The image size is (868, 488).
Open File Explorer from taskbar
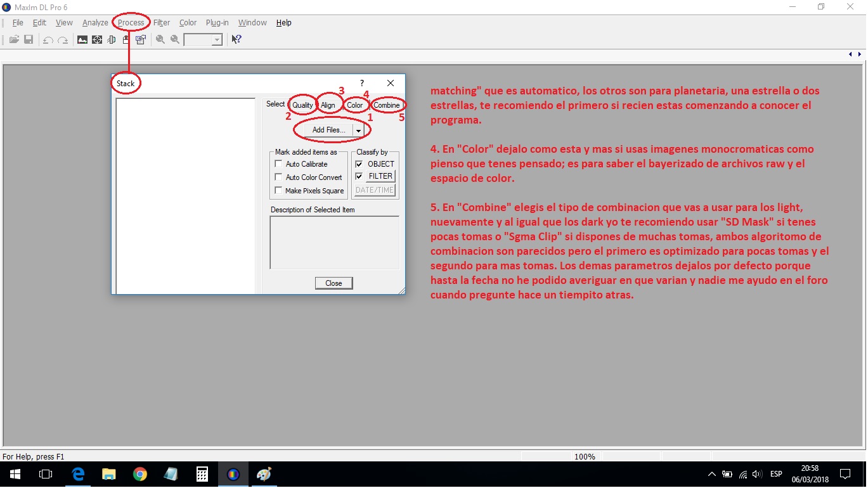[x=109, y=474]
